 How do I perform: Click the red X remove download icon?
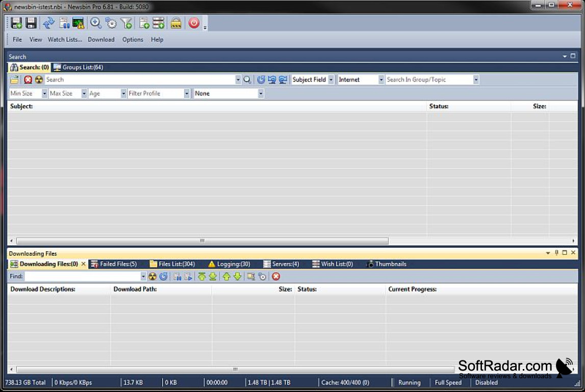coord(276,276)
